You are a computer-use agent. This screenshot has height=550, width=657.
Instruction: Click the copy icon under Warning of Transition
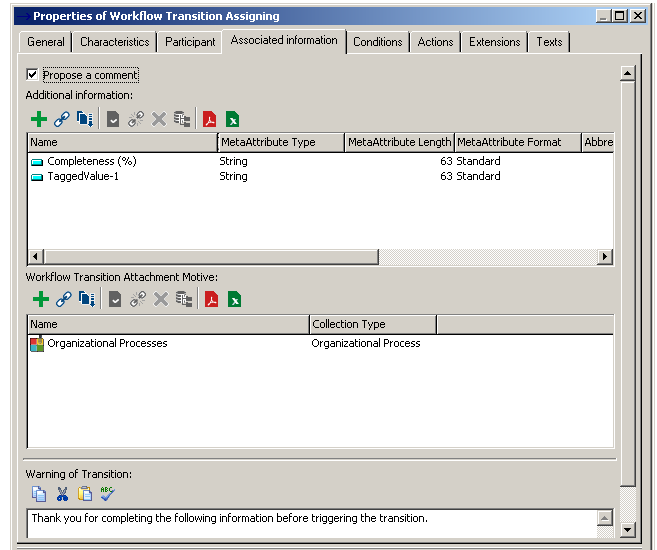pos(39,493)
